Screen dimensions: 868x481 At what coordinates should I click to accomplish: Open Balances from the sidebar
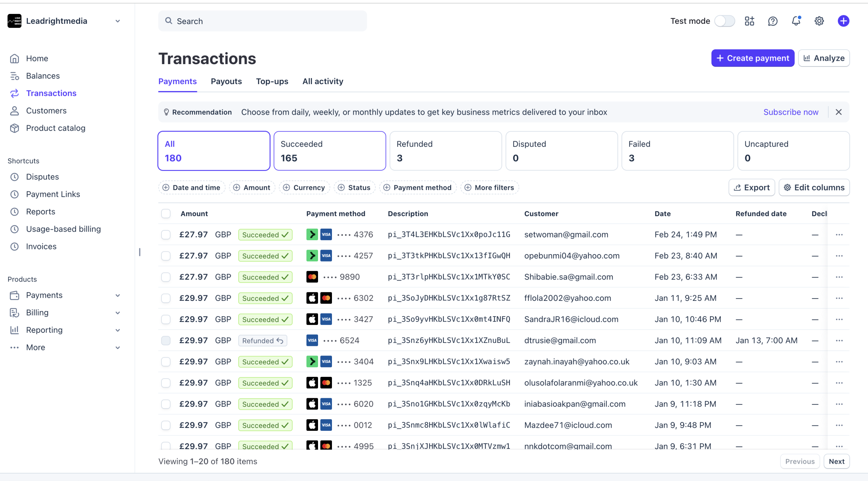click(43, 76)
